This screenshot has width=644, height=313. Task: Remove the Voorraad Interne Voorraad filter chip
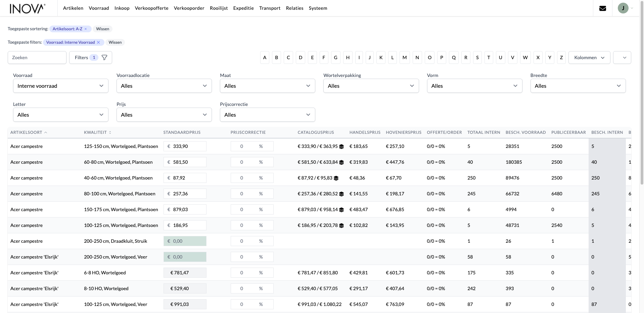point(98,42)
